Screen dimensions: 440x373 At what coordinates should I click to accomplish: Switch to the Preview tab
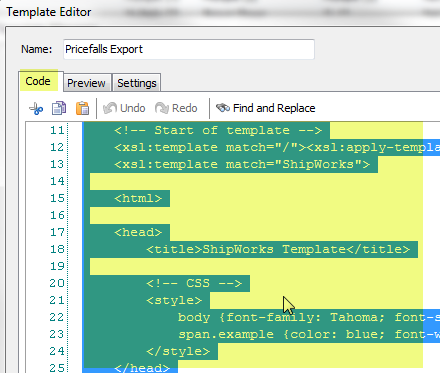86,83
